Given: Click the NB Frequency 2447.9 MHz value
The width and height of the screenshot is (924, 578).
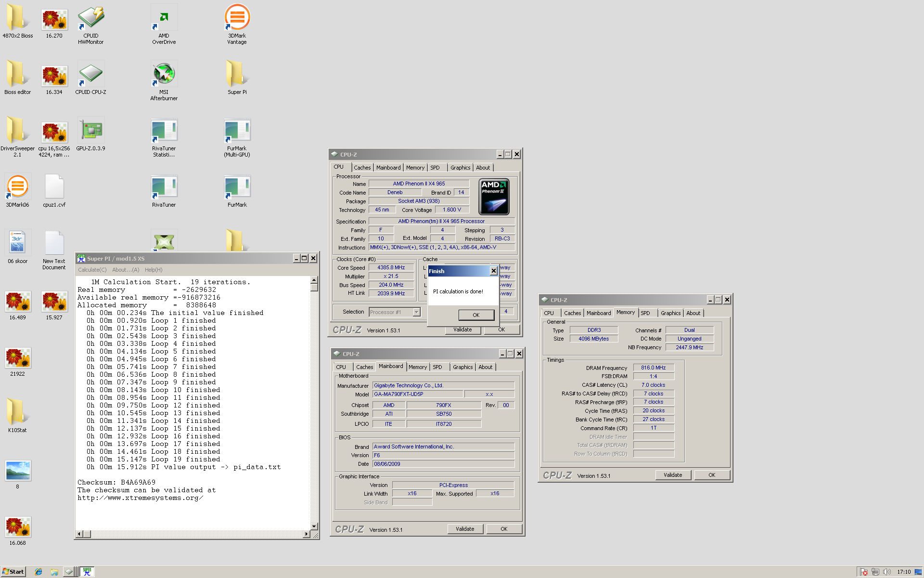Looking at the screenshot, I should (690, 348).
